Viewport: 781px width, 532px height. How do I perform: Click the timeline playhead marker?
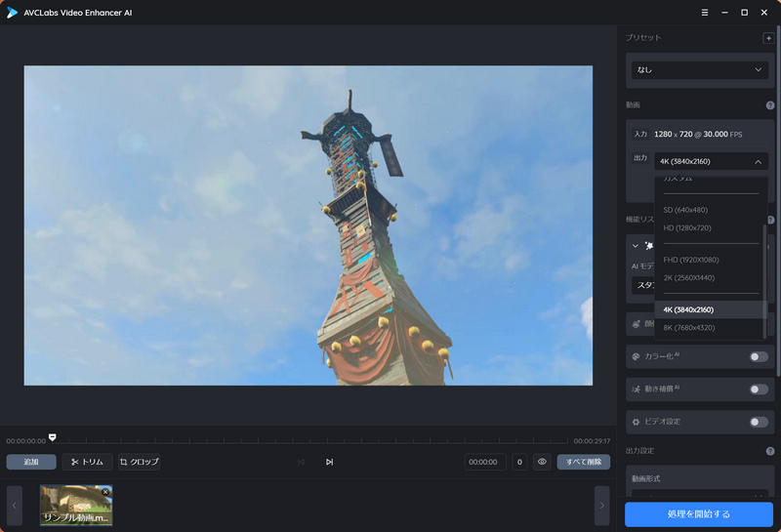[x=53, y=437]
